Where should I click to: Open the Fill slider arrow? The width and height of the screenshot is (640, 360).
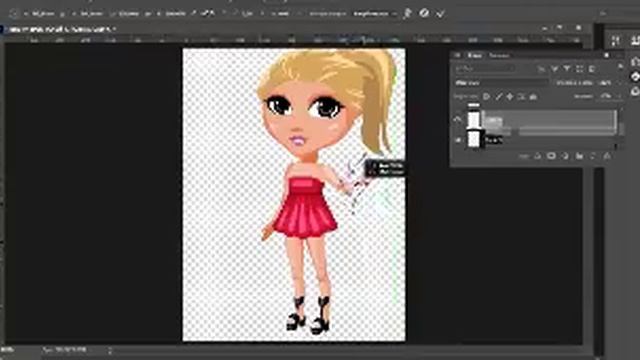point(619,96)
